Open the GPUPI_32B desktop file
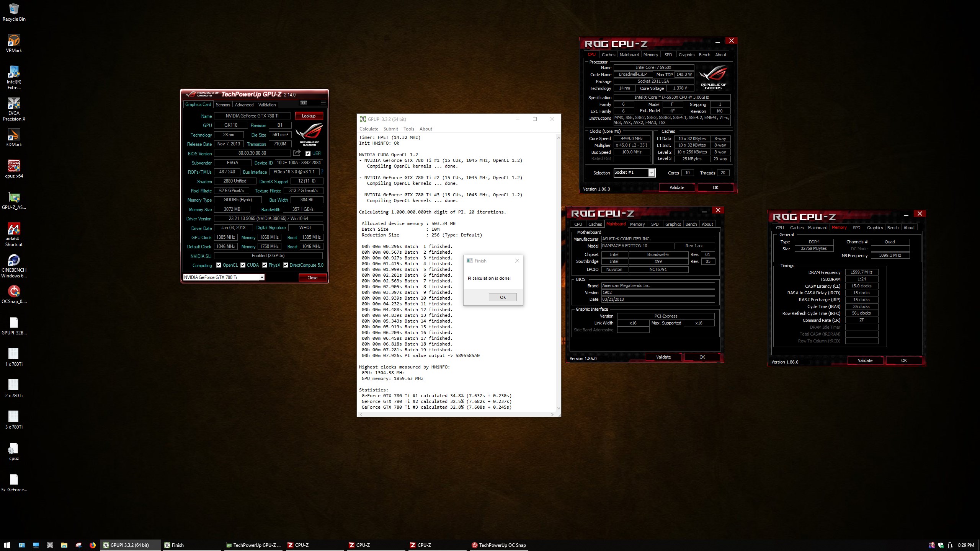Image resolution: width=980 pixels, height=551 pixels. [x=14, y=326]
